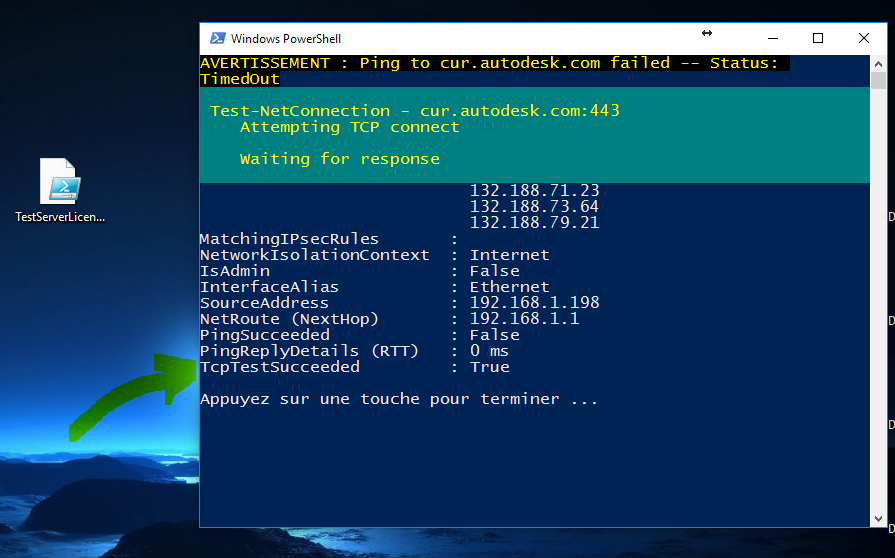The image size is (895, 558).
Task: Close the Windows PowerShell window
Action: pyautogui.click(x=864, y=38)
